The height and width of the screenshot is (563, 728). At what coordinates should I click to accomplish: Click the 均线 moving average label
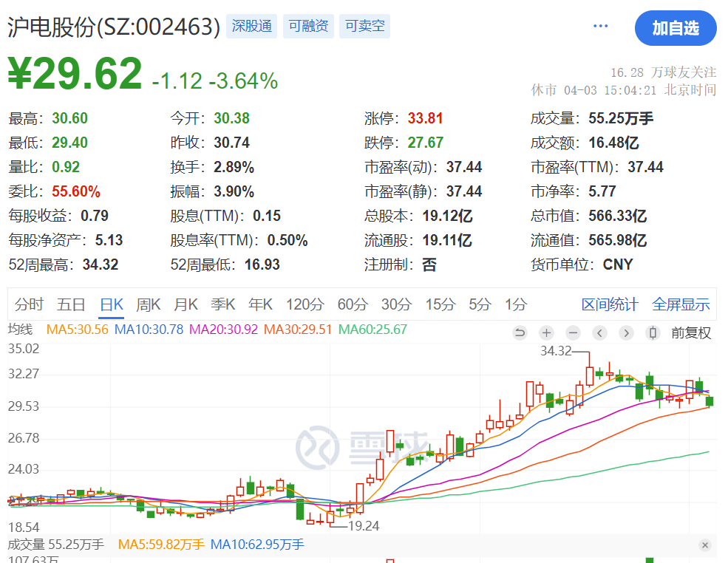pyautogui.click(x=21, y=330)
